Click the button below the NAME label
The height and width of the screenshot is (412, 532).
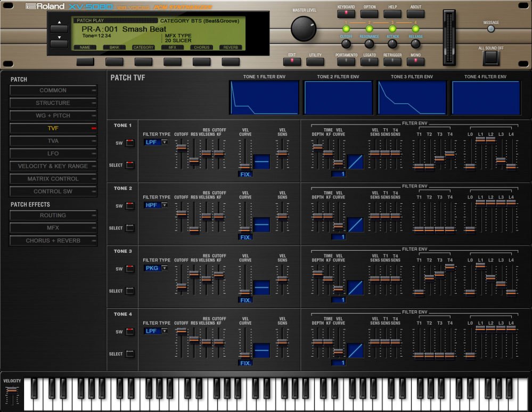(85, 62)
